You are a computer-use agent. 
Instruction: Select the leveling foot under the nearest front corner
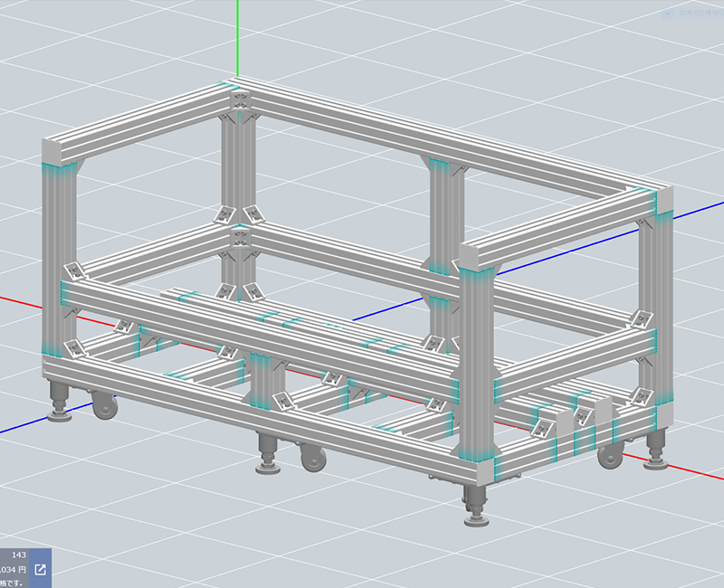pyautogui.click(x=473, y=507)
